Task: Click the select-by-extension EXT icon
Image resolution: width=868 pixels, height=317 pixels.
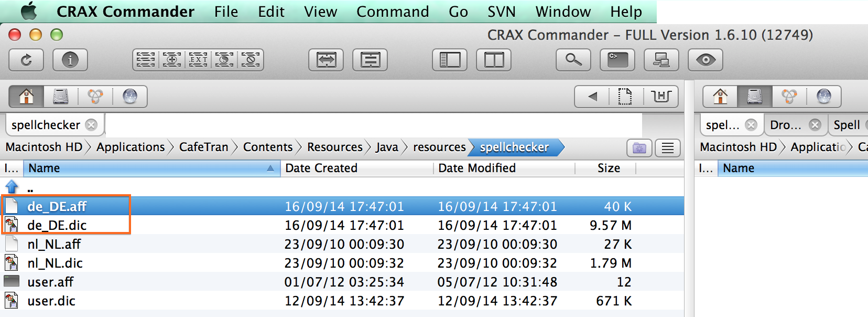Action: 198,60
